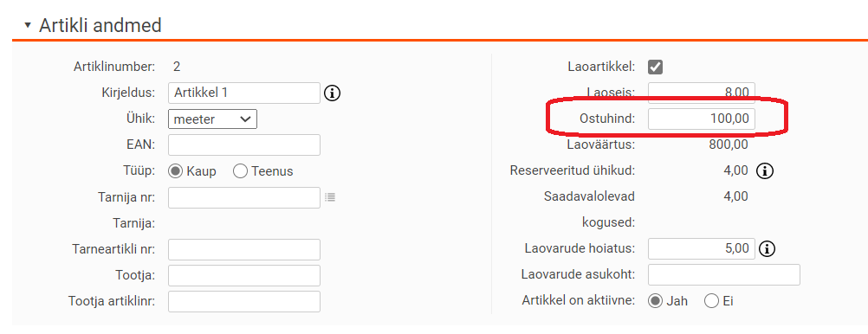Click the Laovarude asukoht field
Image resolution: width=868 pixels, height=334 pixels.
click(724, 275)
